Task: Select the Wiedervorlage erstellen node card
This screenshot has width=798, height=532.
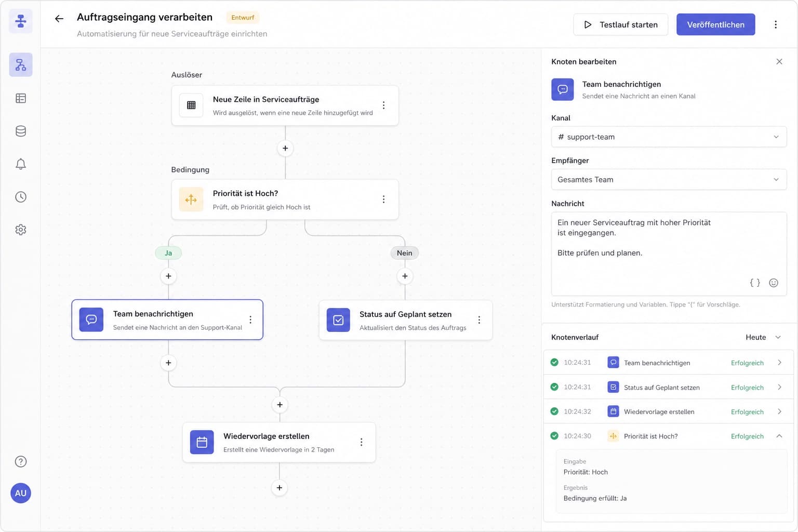Action: (279, 442)
